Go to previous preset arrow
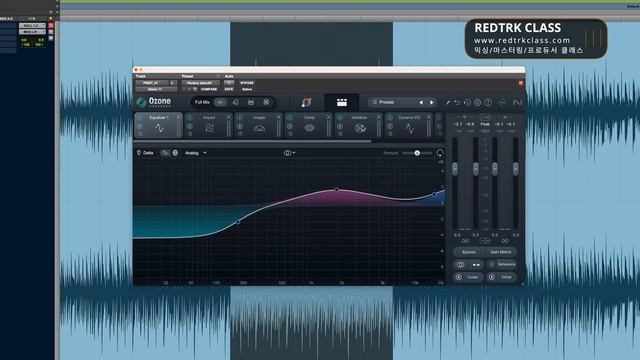 (421, 102)
